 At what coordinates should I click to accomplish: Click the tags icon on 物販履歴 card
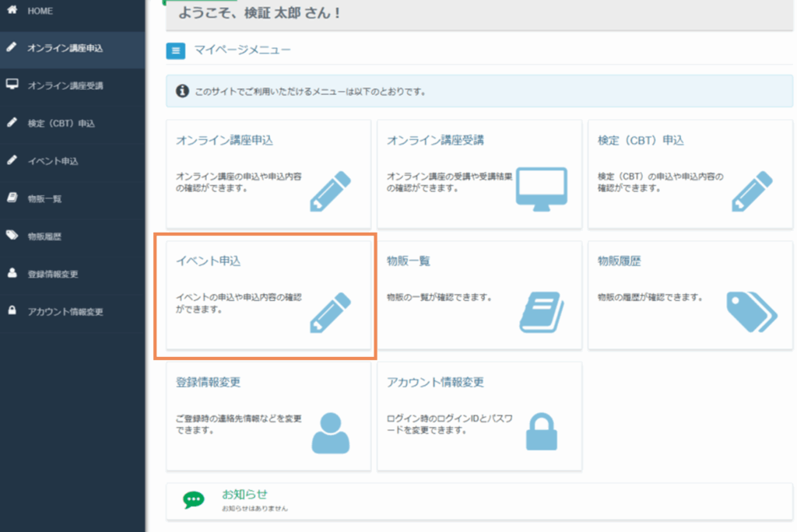pos(751,312)
